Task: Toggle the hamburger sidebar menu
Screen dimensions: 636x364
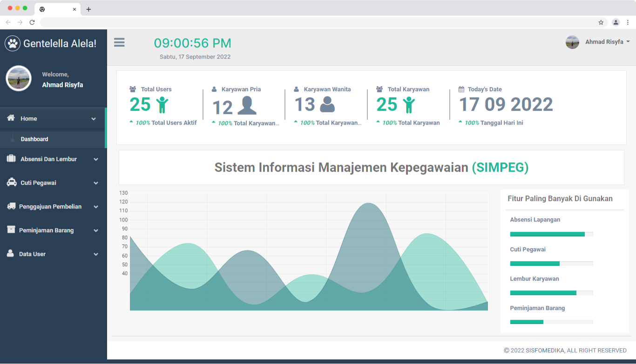Action: (x=119, y=42)
